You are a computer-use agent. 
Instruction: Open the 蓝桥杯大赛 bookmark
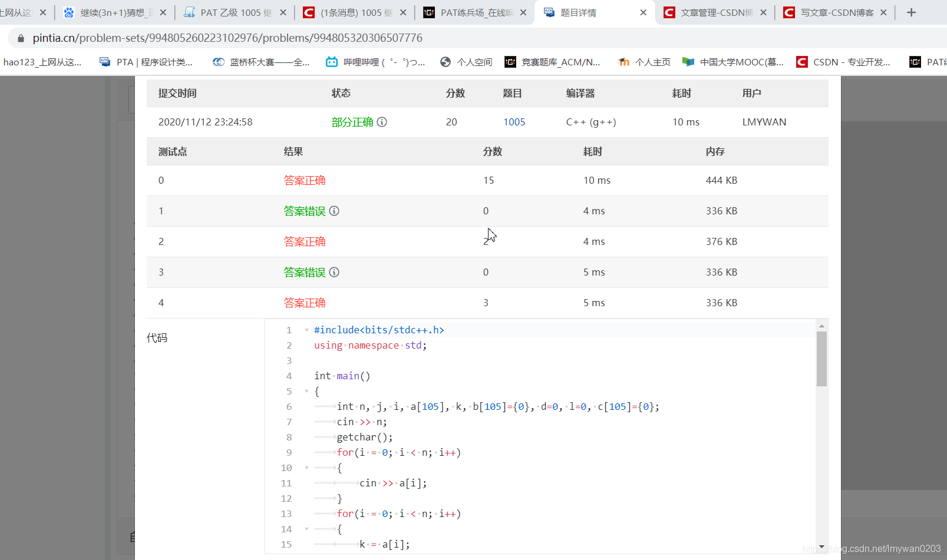tap(261, 62)
